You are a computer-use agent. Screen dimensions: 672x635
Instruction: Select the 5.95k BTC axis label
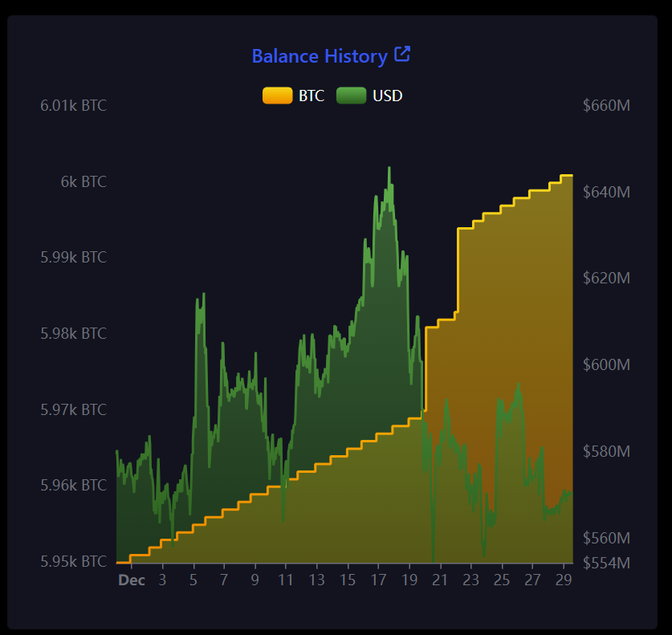tap(73, 561)
